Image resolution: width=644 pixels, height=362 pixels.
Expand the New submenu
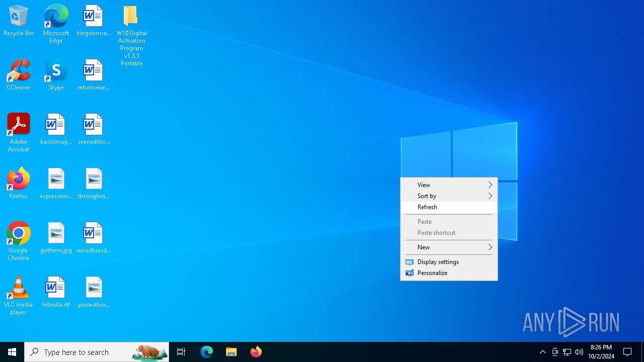pos(449,247)
